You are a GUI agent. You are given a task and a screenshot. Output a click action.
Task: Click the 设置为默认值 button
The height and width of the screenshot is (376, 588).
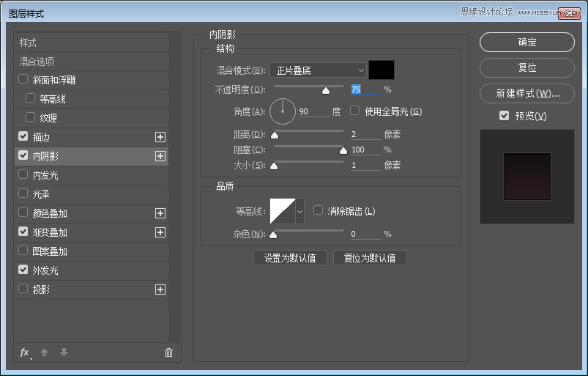click(290, 258)
